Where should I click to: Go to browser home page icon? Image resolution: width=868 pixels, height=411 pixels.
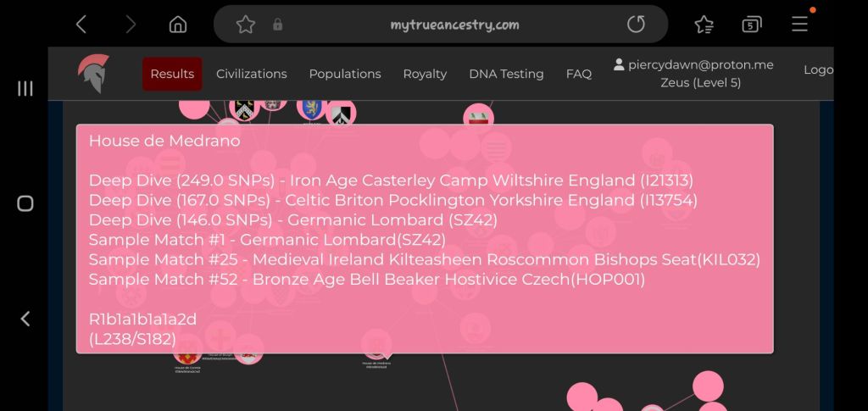click(178, 25)
